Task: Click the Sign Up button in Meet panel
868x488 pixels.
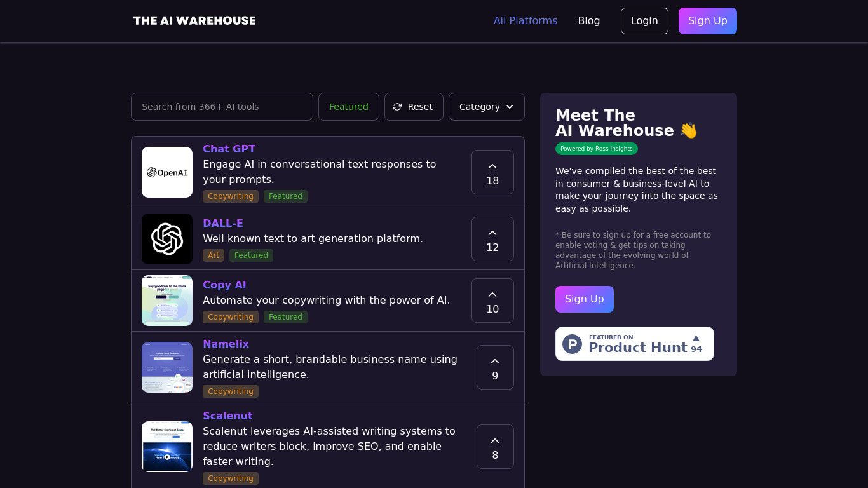Action: click(x=585, y=299)
